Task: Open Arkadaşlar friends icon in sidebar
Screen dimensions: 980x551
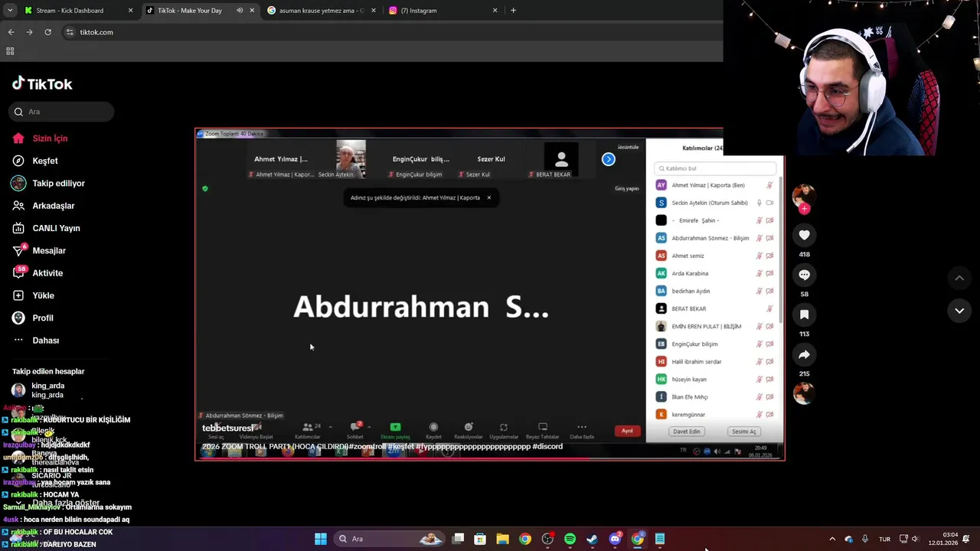Action: tap(18, 206)
